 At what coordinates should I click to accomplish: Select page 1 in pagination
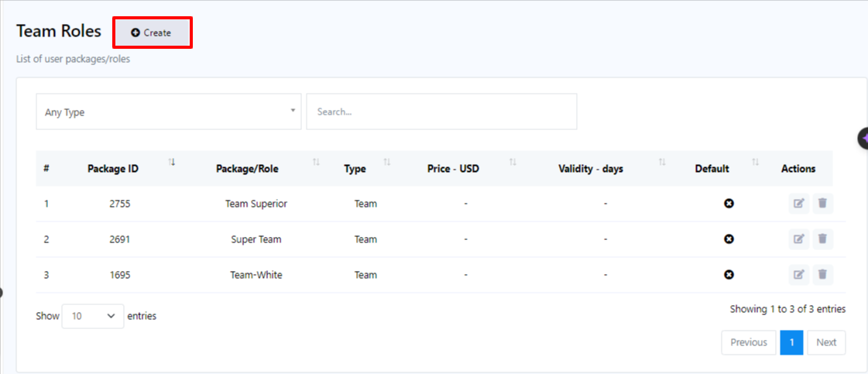tap(791, 342)
